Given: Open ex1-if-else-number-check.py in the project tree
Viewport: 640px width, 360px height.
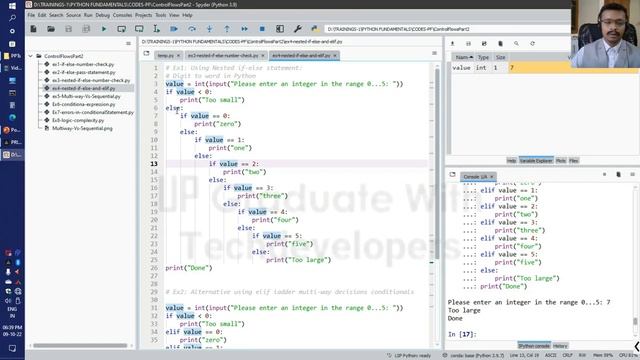Looking at the screenshot, I should tap(83, 64).
